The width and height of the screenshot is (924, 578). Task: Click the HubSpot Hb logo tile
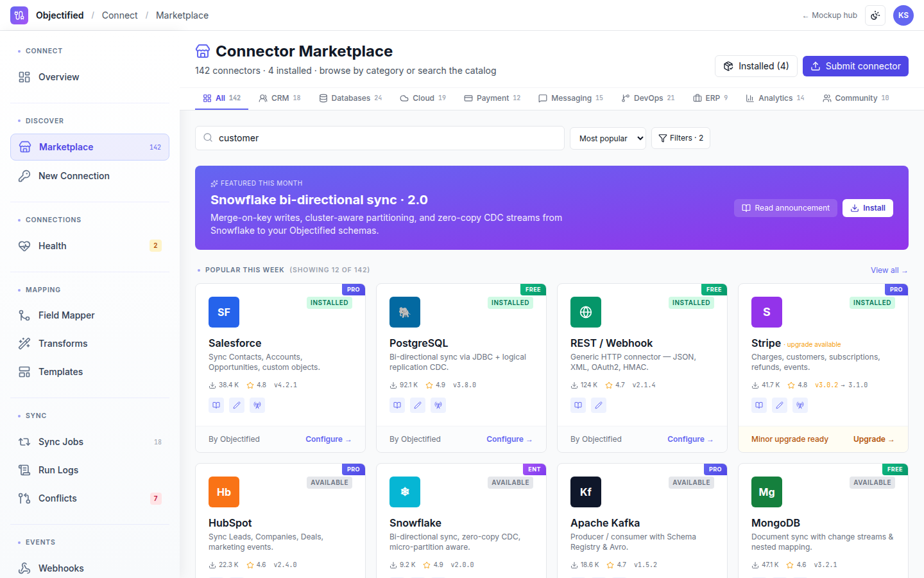coord(224,492)
